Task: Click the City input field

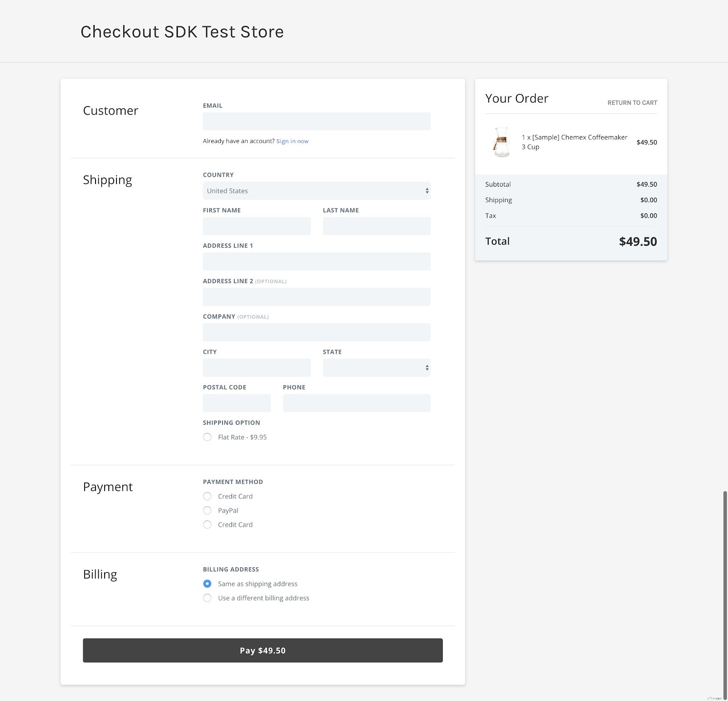Action: [x=256, y=367]
